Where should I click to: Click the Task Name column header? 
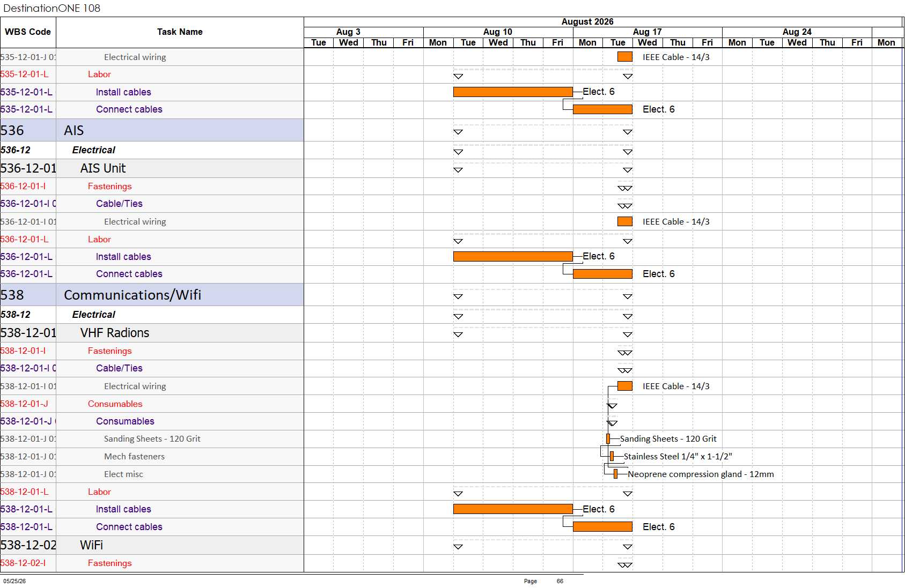click(180, 32)
